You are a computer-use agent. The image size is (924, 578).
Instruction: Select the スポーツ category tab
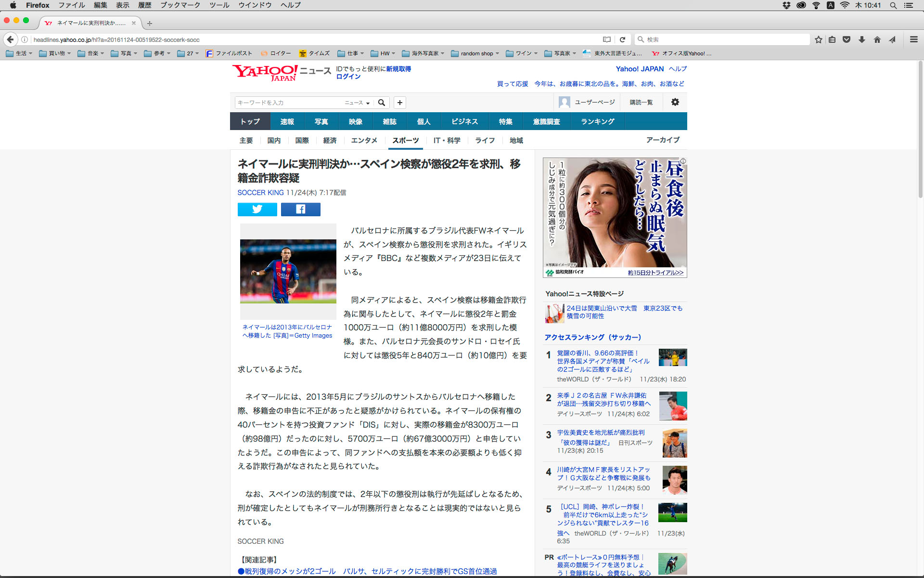point(405,140)
